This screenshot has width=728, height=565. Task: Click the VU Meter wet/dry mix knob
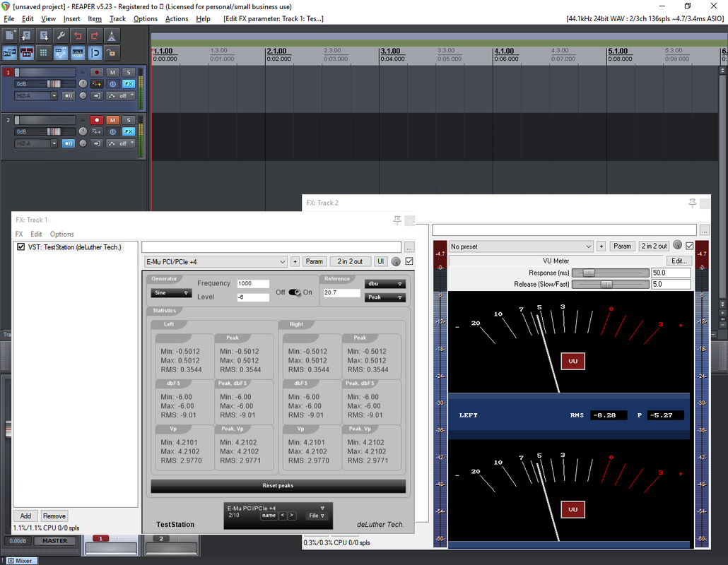(x=677, y=245)
